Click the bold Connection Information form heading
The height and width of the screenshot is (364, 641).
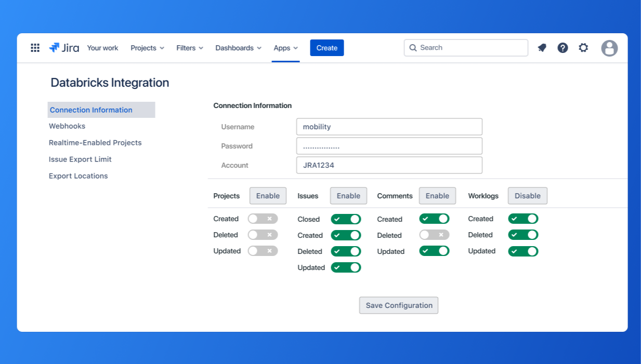[x=253, y=105]
